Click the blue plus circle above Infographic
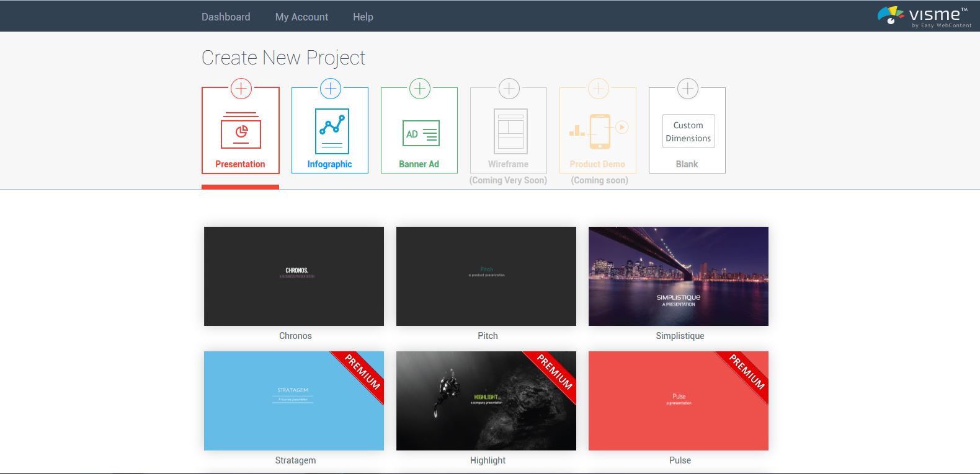Screen dimensions: 980x474 [331, 89]
